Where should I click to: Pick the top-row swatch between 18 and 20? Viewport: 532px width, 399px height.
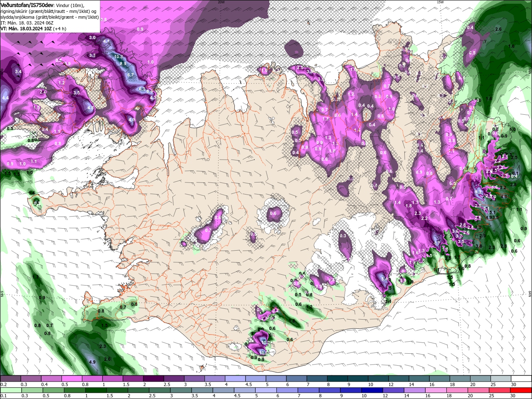[x=460, y=379]
